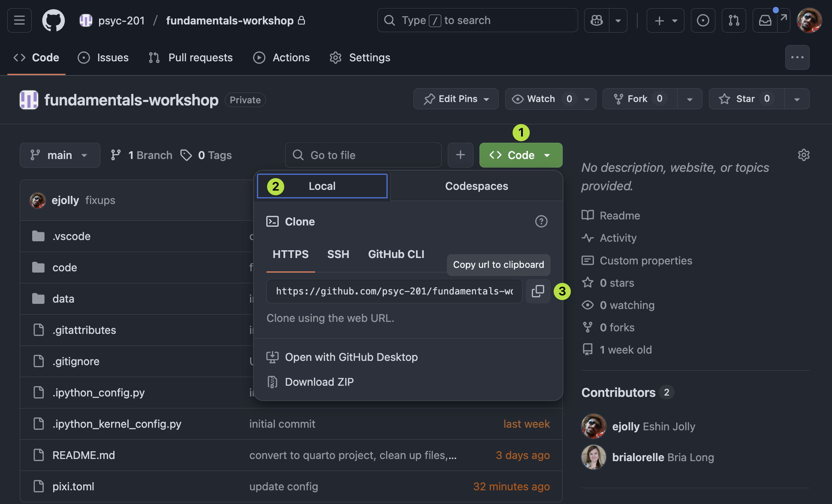Open the Edit Pins dropdown
This screenshot has height=504, width=832.
(x=456, y=99)
